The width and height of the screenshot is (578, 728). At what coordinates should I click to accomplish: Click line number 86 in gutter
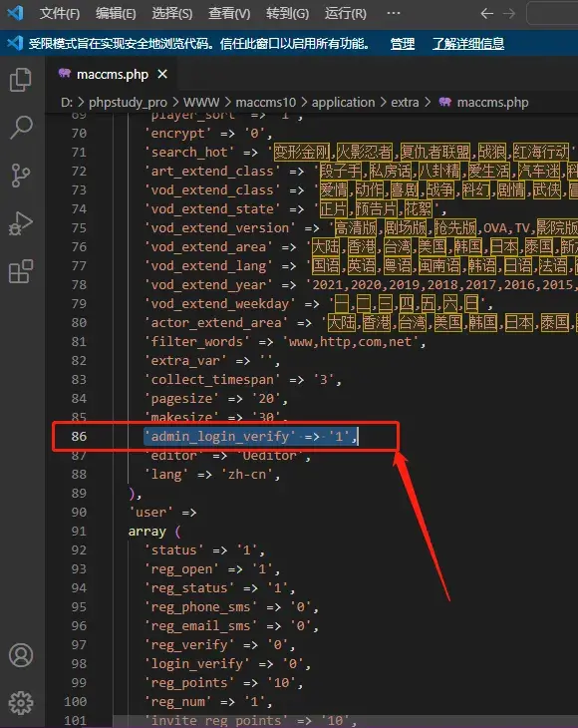(79, 437)
